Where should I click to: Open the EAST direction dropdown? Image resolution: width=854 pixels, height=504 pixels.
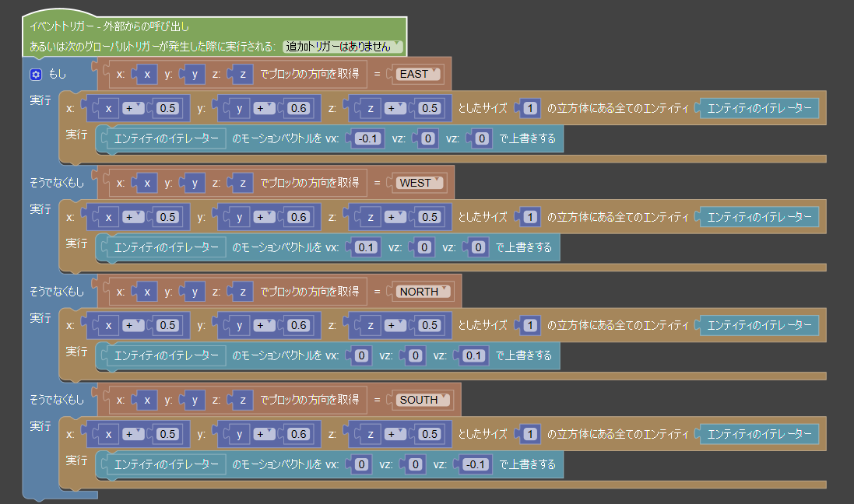point(420,73)
